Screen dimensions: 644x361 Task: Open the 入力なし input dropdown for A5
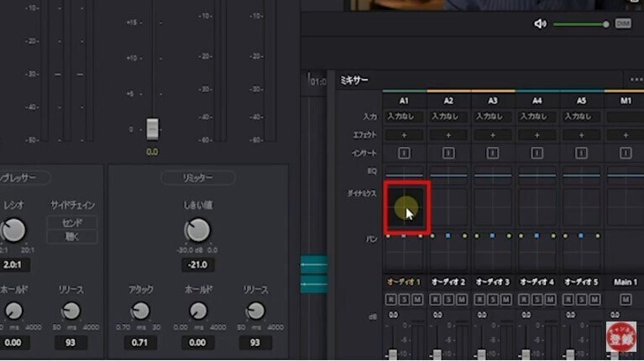[x=582, y=117]
